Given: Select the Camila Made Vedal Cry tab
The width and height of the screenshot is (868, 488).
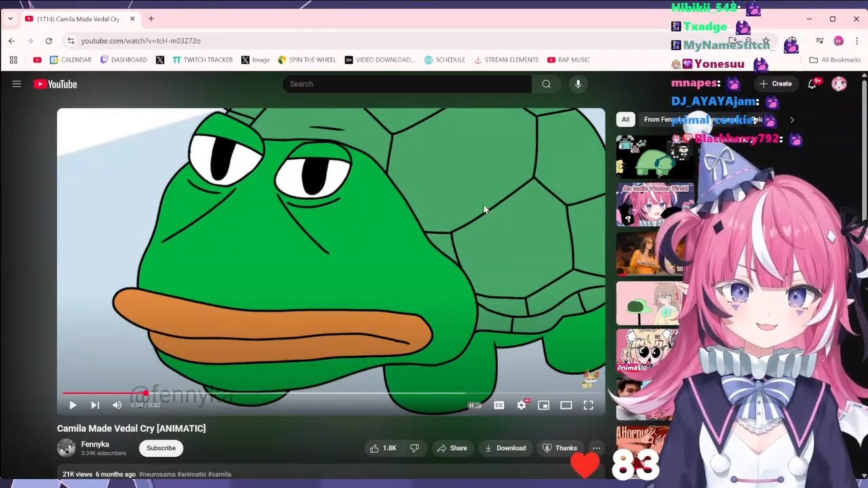Looking at the screenshot, I should pyautogui.click(x=79, y=19).
